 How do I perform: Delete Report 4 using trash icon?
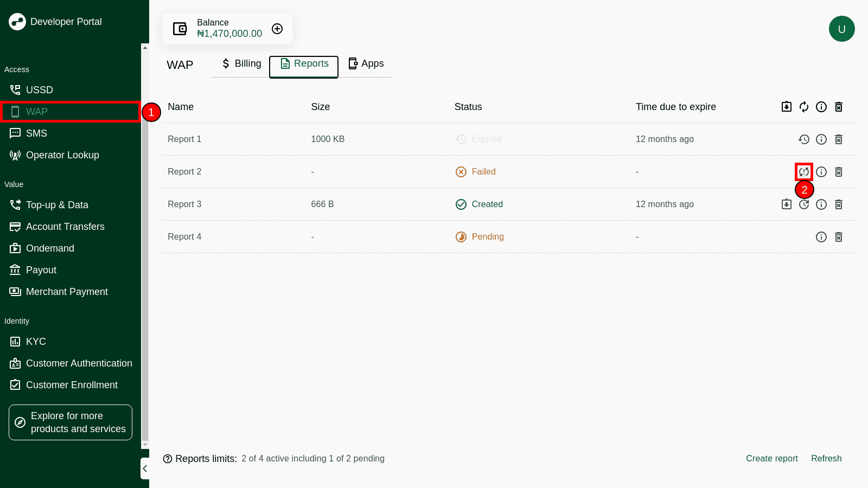click(839, 237)
